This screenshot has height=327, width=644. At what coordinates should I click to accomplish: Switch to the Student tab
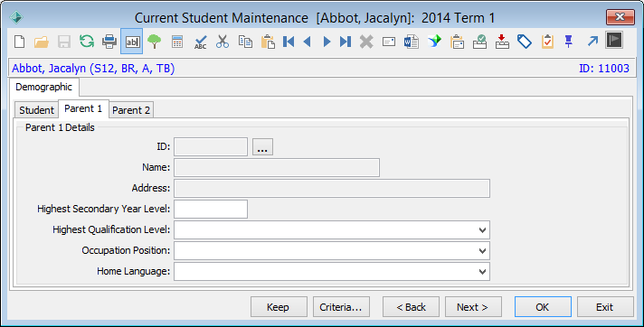(36, 110)
